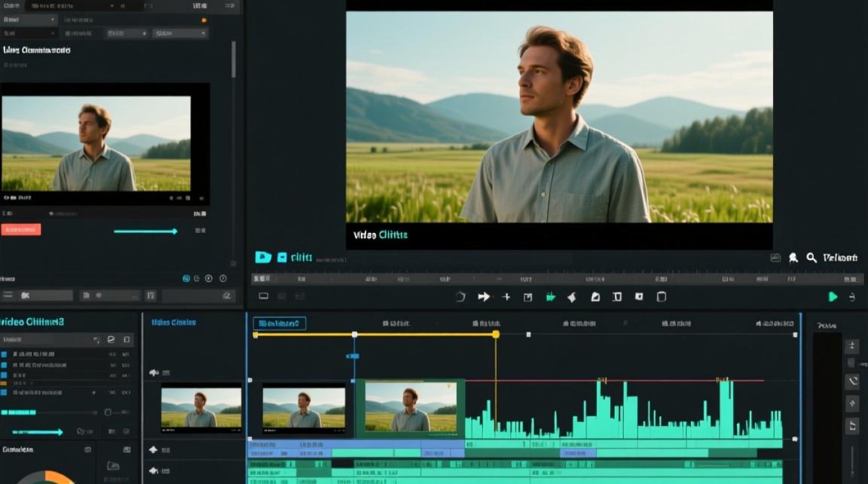Screen dimensions: 868x484
Task: Toggle the last blue checkbox in the clips list
Action: pyautogui.click(x=4, y=392)
